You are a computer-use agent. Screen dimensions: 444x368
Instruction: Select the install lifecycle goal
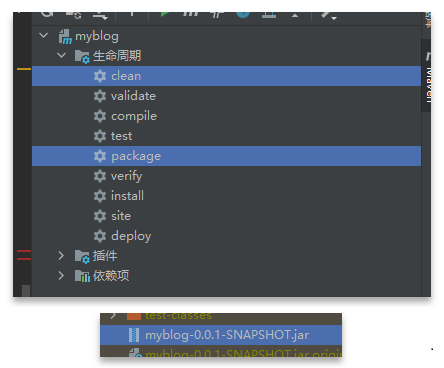point(226,196)
